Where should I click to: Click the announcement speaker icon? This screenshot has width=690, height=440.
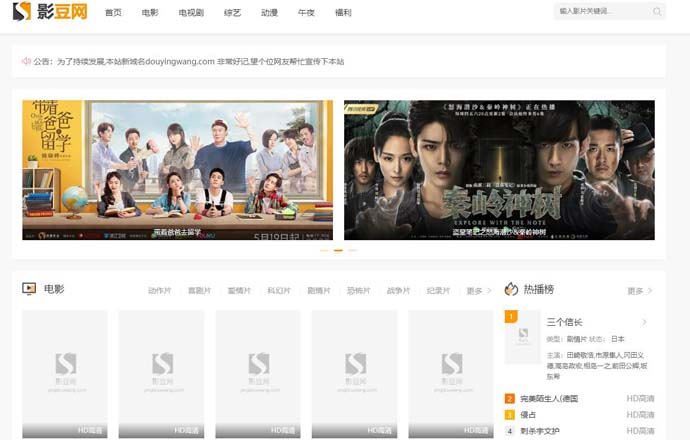26,61
